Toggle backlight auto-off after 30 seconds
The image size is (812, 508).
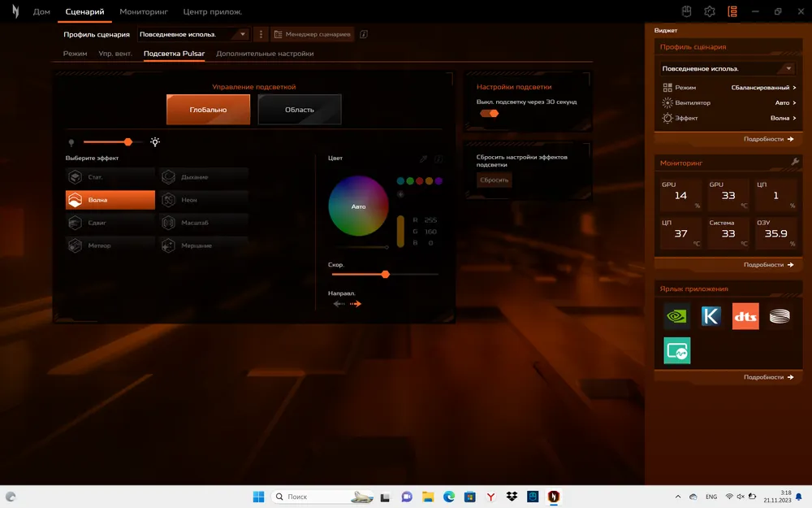pyautogui.click(x=489, y=114)
